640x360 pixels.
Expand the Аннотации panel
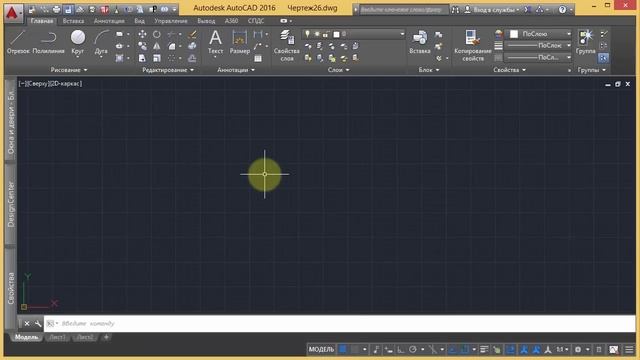236,70
